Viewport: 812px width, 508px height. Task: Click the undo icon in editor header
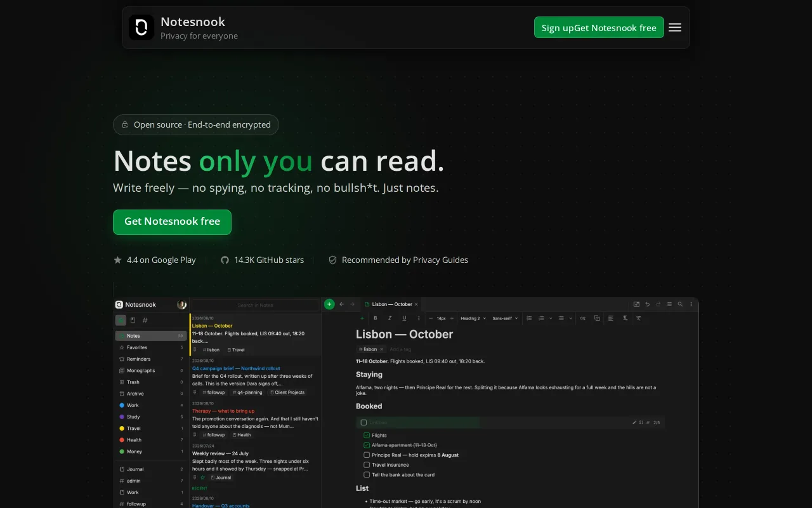point(647,304)
